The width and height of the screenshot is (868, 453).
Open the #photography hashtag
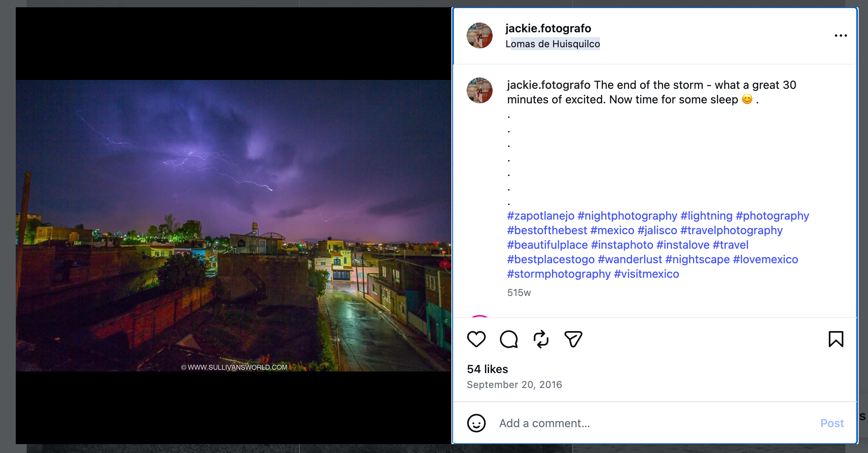pyautogui.click(x=772, y=216)
